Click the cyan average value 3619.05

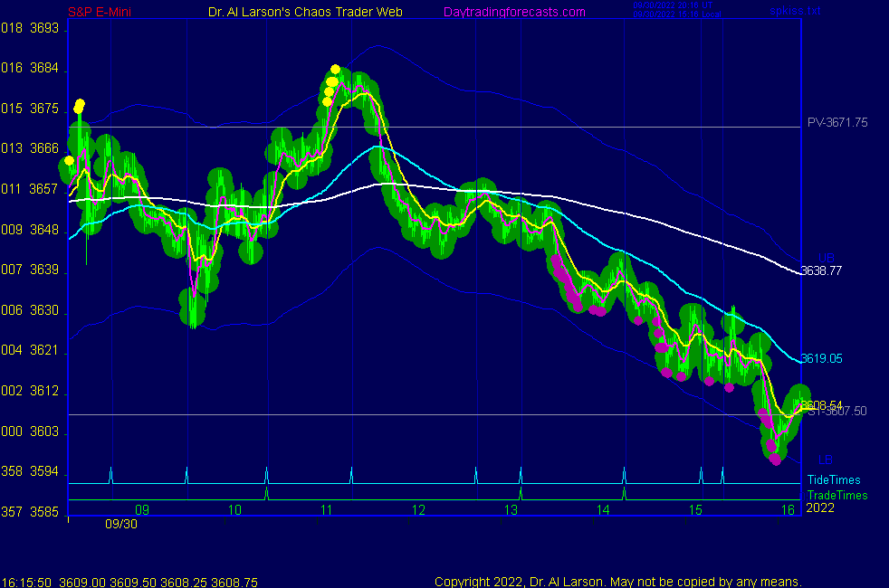click(x=821, y=358)
